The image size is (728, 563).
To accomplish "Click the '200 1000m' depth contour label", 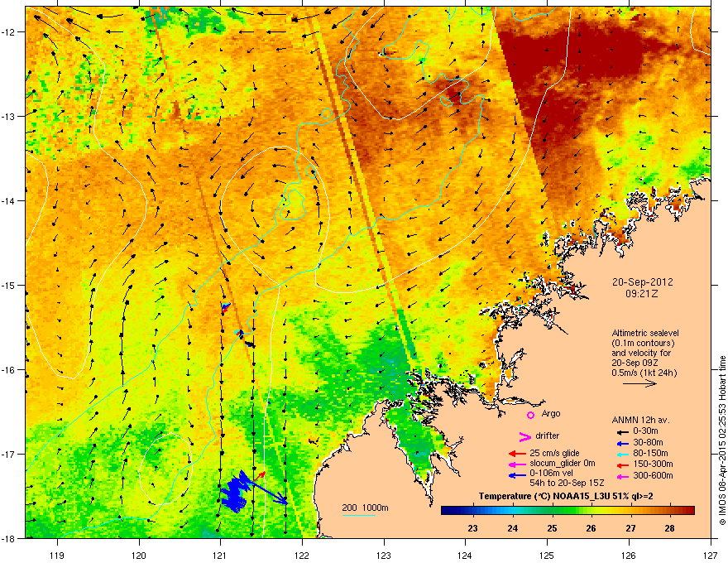I will pyautogui.click(x=365, y=508).
